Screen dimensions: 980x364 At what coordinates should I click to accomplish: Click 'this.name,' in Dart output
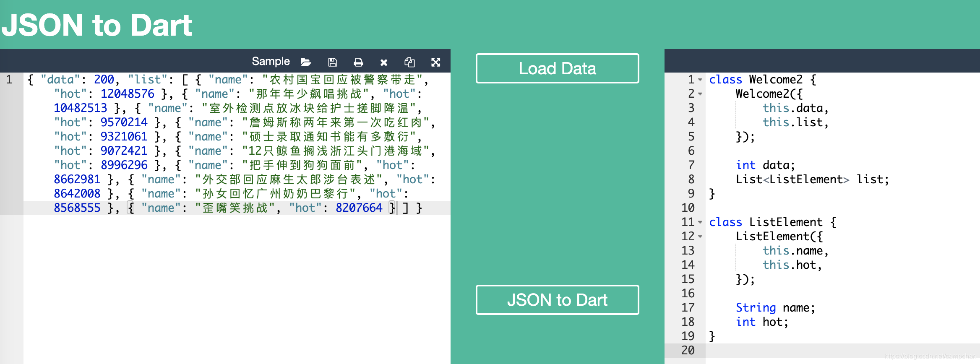795,251
